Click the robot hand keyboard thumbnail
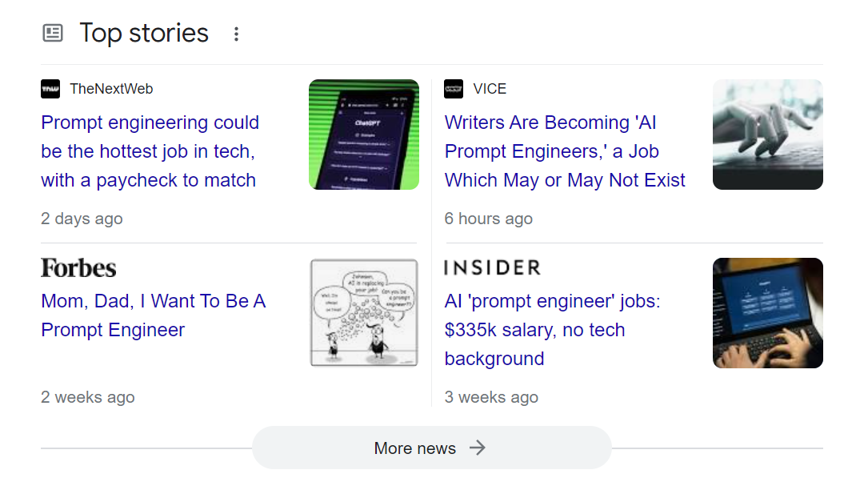This screenshot has height=486, width=868. pyautogui.click(x=767, y=135)
